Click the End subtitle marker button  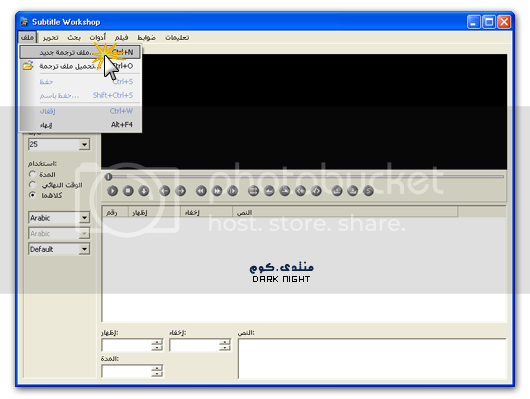point(316,191)
